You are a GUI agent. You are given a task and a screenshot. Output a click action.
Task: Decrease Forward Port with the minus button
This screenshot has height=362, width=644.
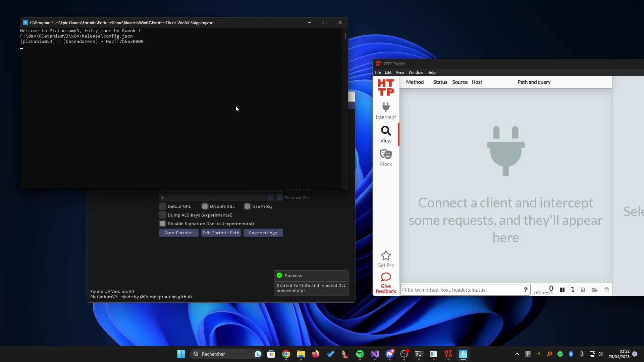pyautogui.click(x=270, y=198)
